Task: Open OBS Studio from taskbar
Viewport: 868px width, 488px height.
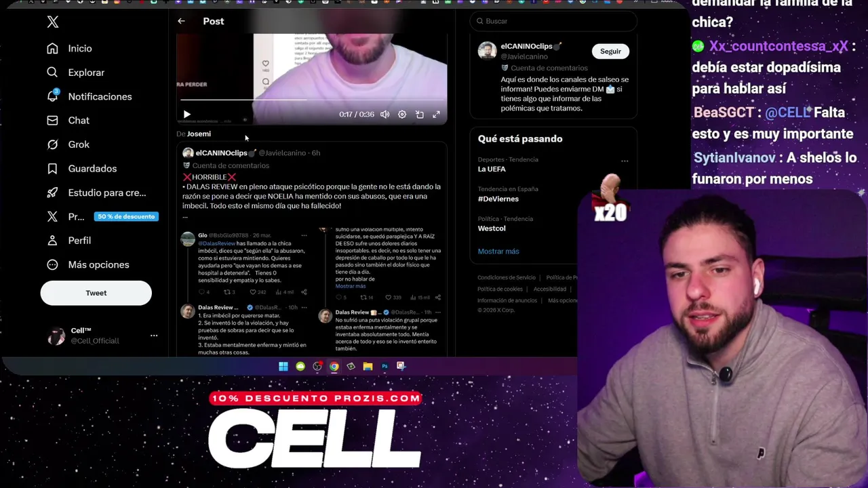Action: coord(317,367)
